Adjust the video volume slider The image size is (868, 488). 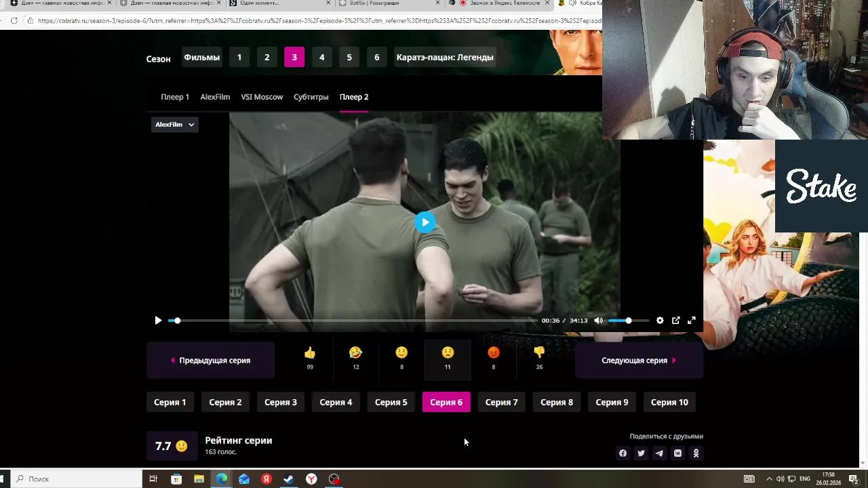coord(628,321)
